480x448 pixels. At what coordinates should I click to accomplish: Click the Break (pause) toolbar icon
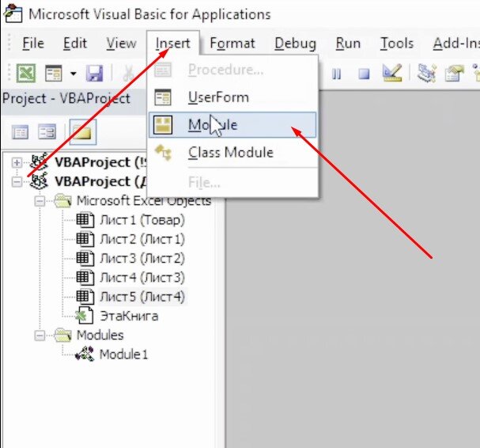(336, 74)
